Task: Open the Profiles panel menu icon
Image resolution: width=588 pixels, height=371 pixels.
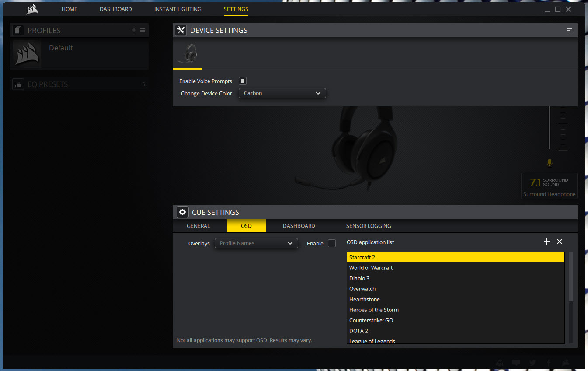Action: click(143, 30)
